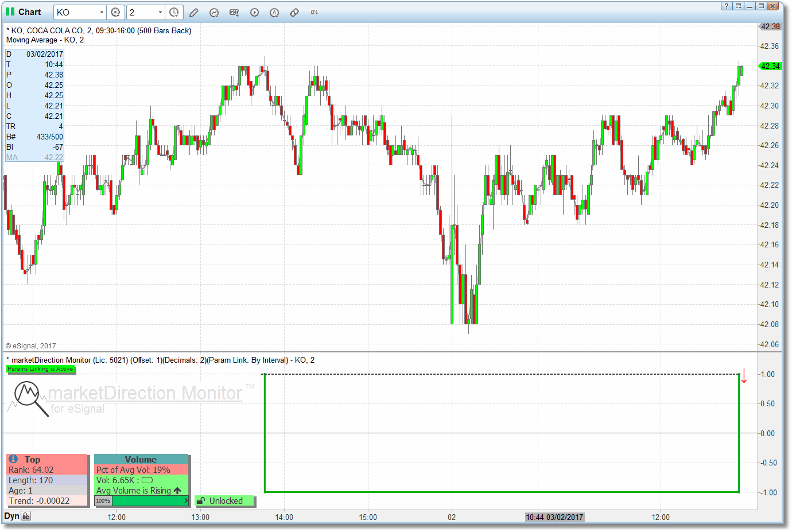
Task: Click the trade ticket icon
Action: [294, 12]
